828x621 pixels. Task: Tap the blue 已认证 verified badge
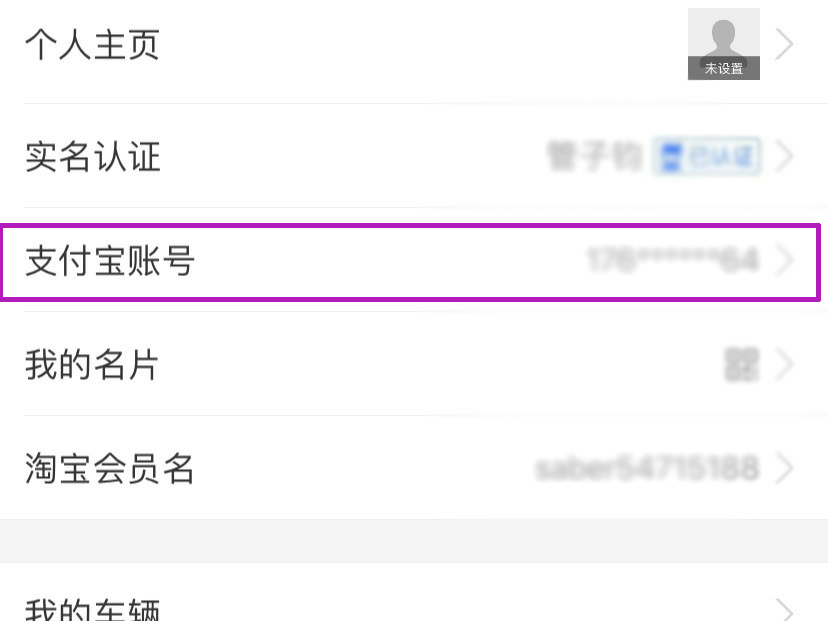707,156
